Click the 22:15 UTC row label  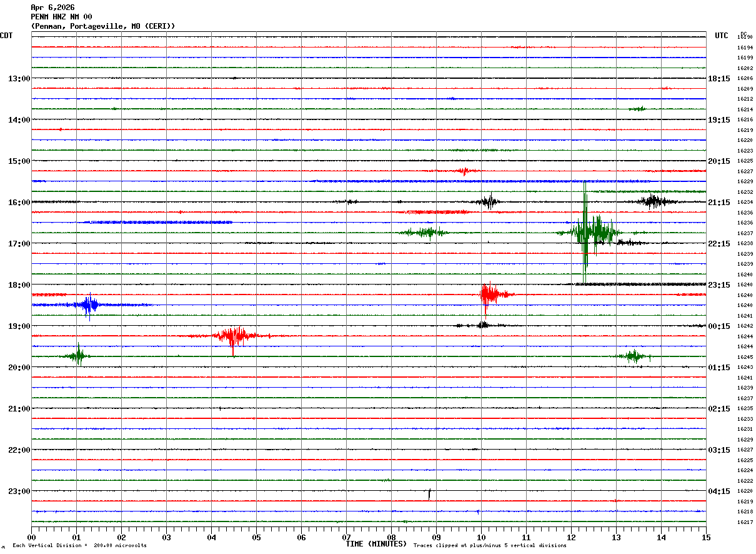719,244
